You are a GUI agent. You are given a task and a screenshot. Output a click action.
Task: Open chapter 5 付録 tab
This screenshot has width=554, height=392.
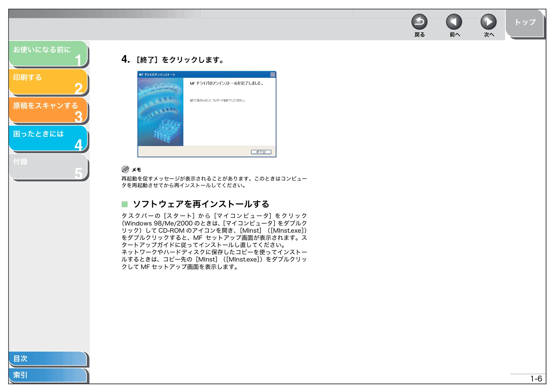coord(48,167)
